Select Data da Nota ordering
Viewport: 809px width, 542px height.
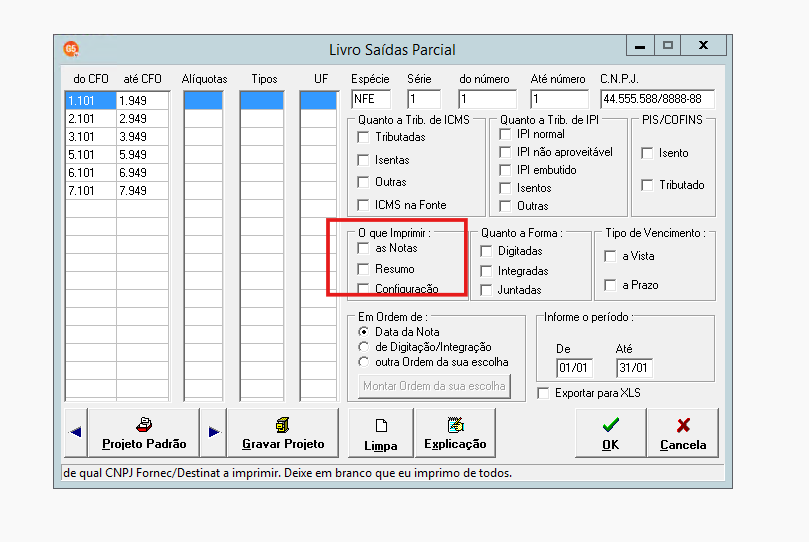tap(364, 332)
